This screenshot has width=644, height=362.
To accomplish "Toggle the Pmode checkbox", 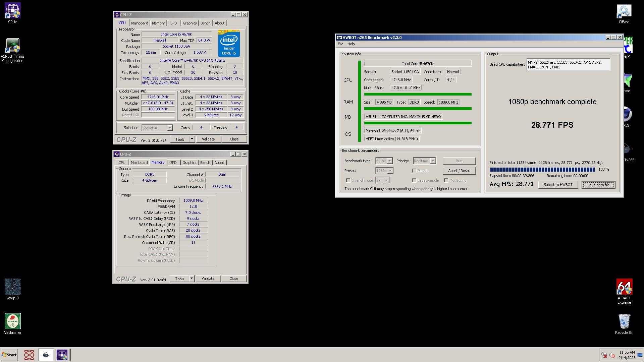I will point(414,171).
